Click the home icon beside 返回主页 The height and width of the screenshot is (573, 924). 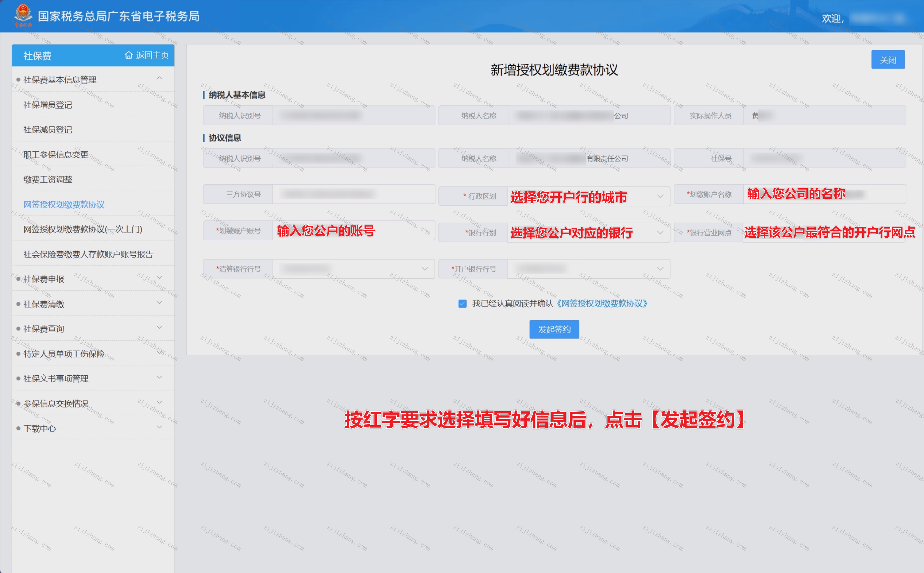click(x=129, y=55)
